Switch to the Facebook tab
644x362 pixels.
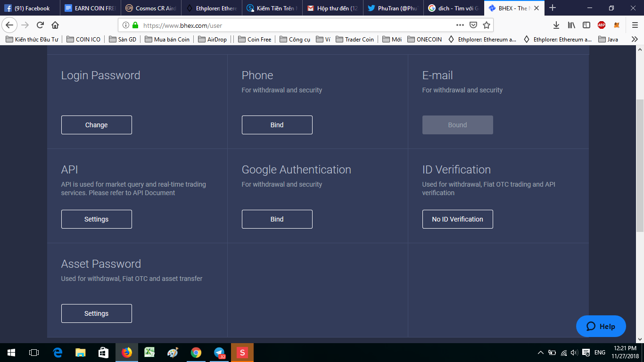click(x=30, y=8)
